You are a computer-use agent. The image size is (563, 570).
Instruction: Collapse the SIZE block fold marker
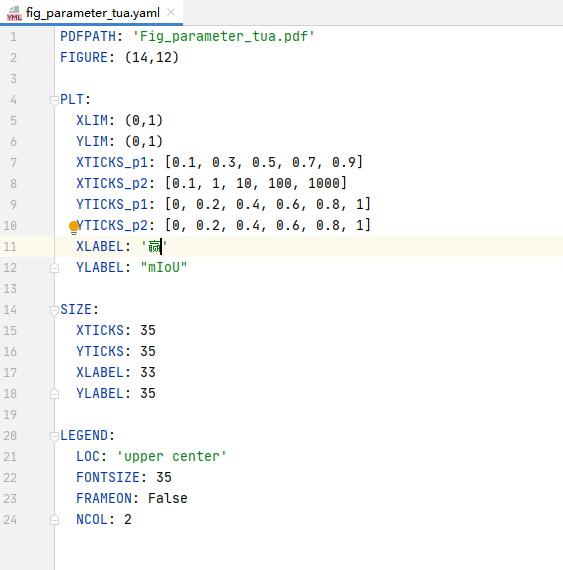click(x=54, y=310)
